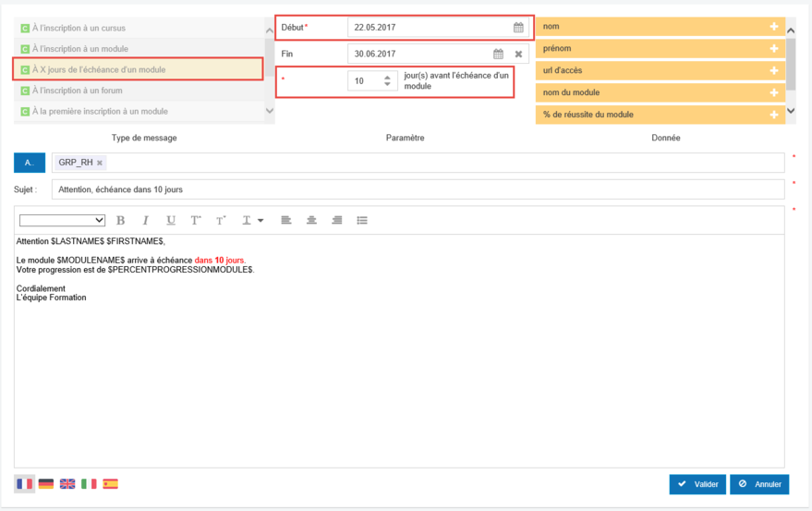Remove the GRP_RH recipient tag
Viewport: 812px width, 511px height.
[100, 163]
